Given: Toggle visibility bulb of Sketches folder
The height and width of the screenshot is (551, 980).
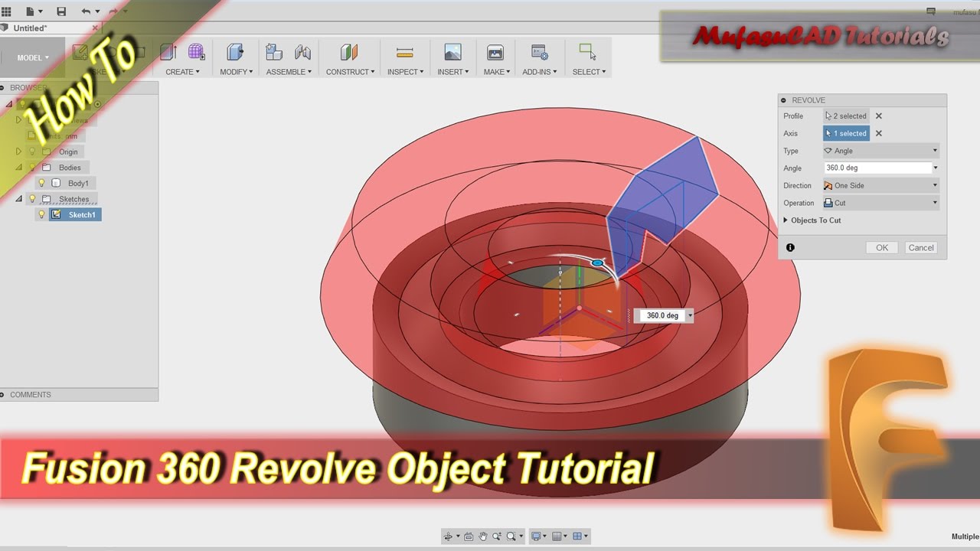Looking at the screenshot, I should [x=32, y=199].
